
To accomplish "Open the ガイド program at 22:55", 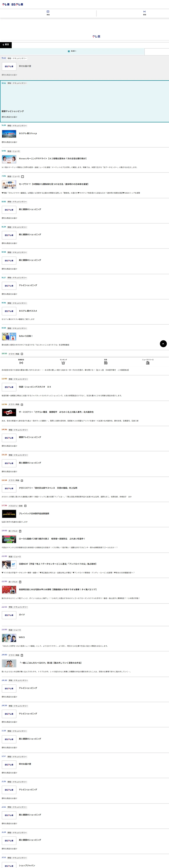I will [x=22, y=615].
